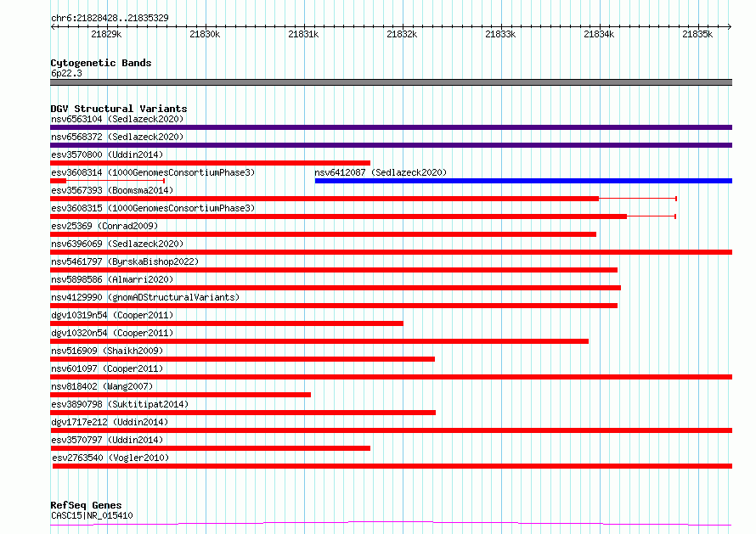Open the dgv1717e212 (Uddin2014) label

pos(110,422)
